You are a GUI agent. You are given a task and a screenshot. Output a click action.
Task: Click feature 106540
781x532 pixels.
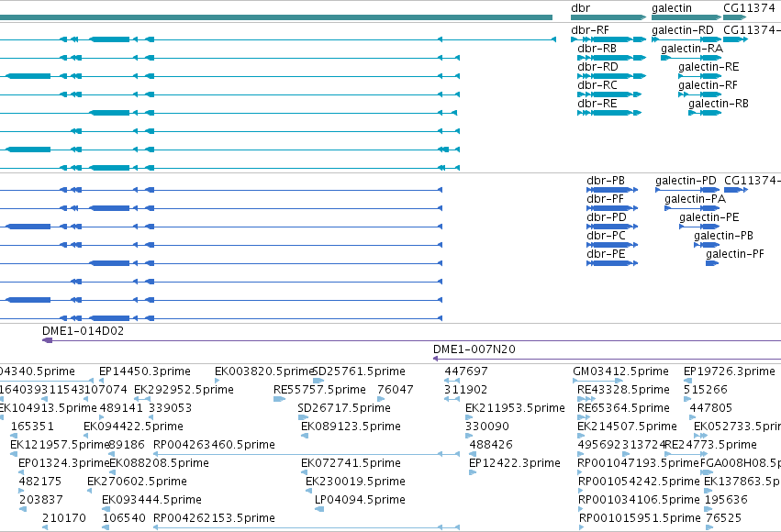tap(124, 518)
